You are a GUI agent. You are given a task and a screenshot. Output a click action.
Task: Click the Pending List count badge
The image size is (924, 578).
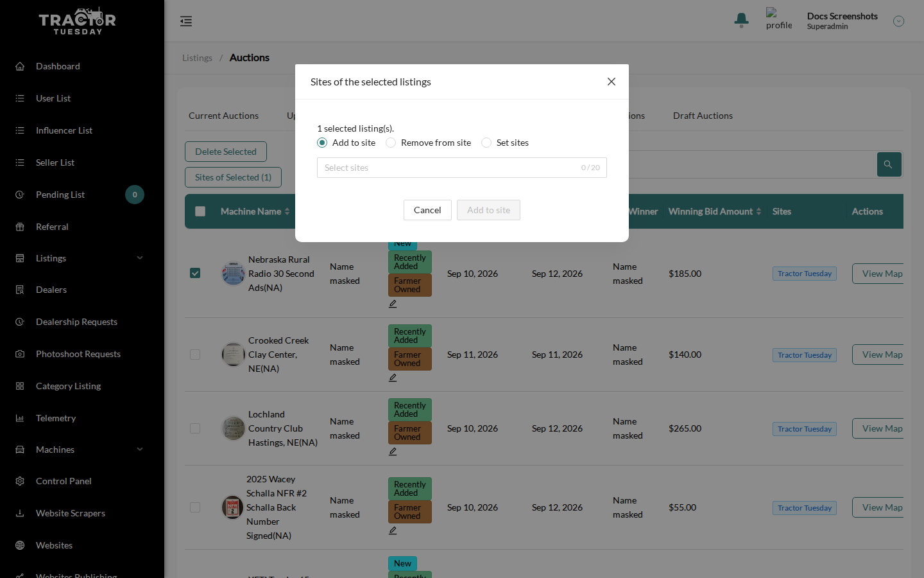135,195
